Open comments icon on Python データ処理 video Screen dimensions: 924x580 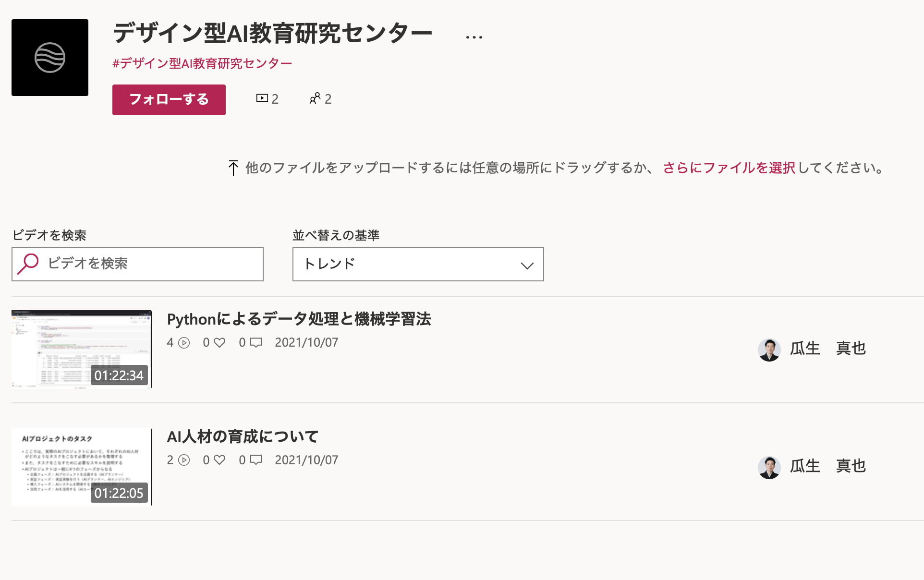click(x=256, y=343)
